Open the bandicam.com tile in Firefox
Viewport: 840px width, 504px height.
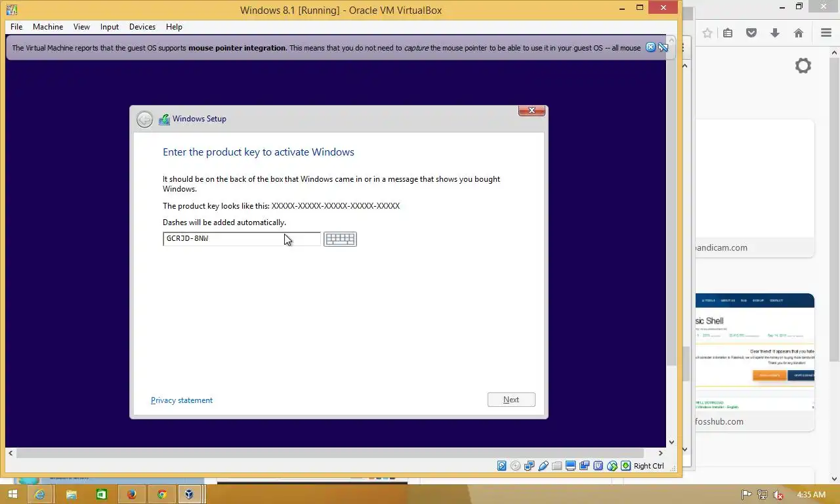pyautogui.click(x=755, y=188)
